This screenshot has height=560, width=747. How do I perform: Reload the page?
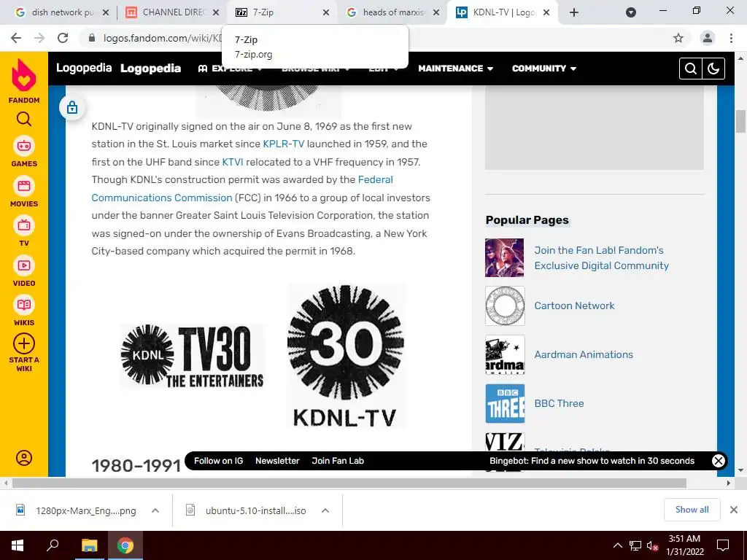pos(63,38)
